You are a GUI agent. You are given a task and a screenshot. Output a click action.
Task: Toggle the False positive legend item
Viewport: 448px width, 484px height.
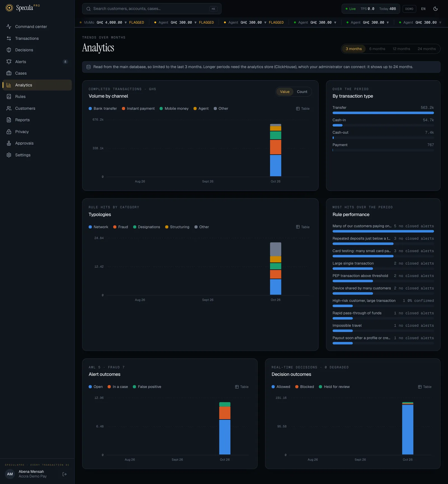(x=147, y=387)
